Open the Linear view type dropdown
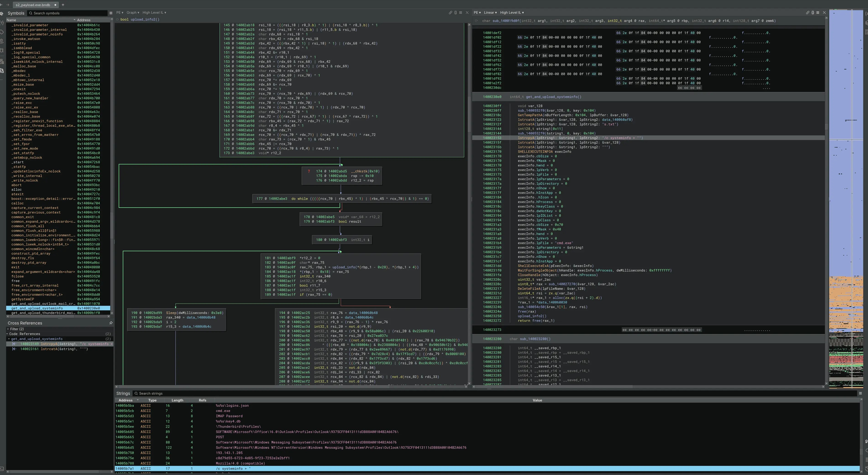The width and height of the screenshot is (868, 475). pos(490,13)
